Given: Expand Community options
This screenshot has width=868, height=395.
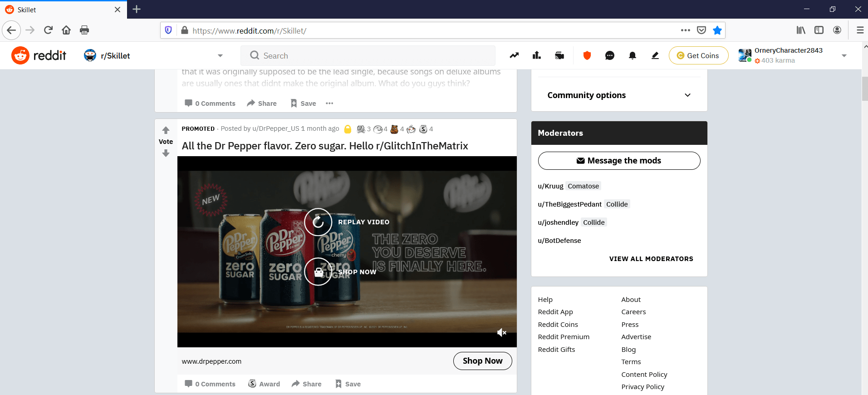Looking at the screenshot, I should tap(619, 95).
